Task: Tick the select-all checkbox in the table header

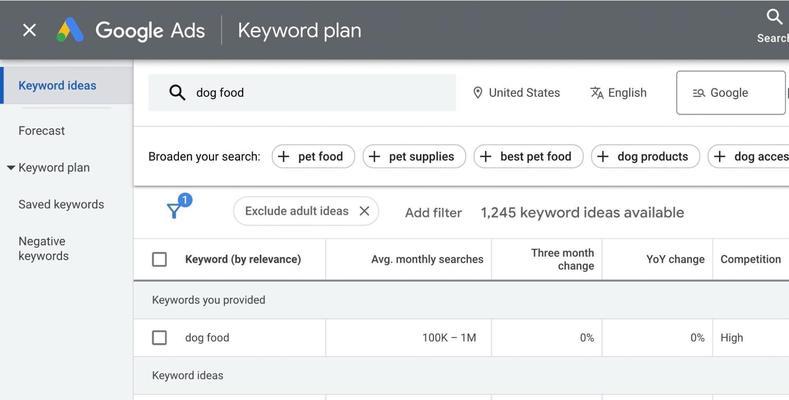Action: 160,260
